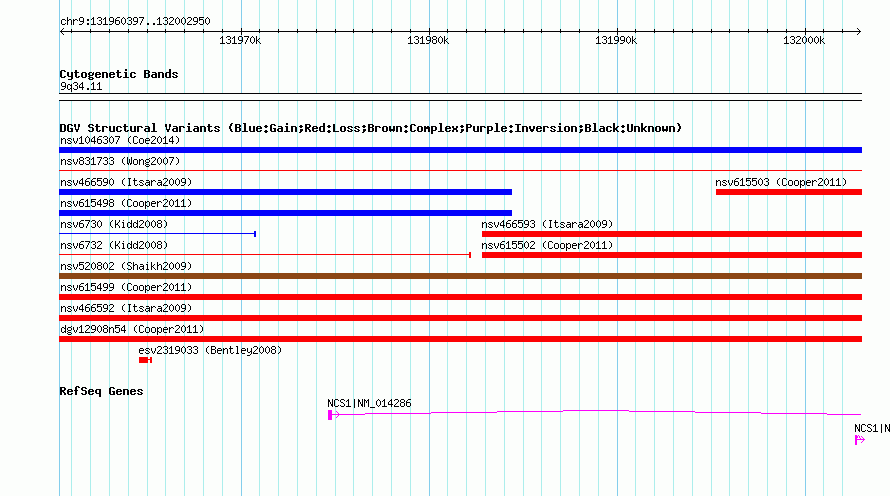
Task: Open nsv615499 (Cooper2011) label
Action: click(126, 287)
